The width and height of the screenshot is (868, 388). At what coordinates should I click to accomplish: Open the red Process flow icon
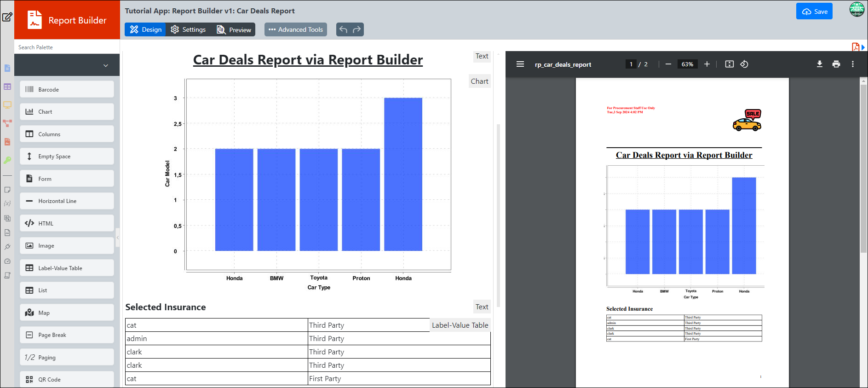(7, 123)
